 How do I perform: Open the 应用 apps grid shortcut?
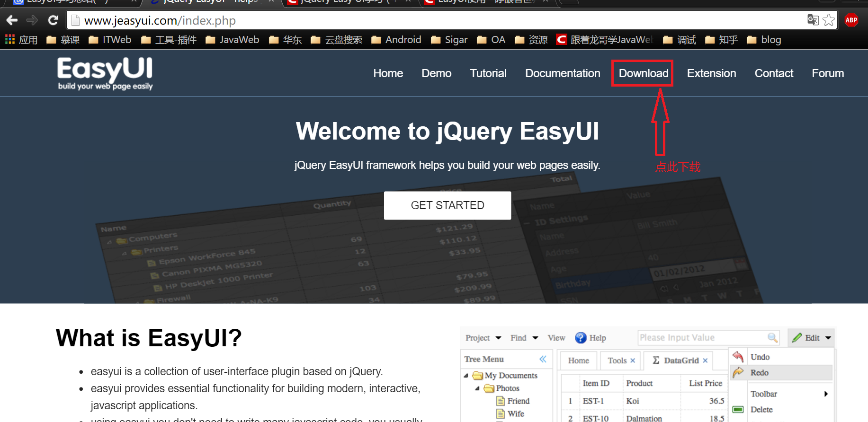coord(21,40)
